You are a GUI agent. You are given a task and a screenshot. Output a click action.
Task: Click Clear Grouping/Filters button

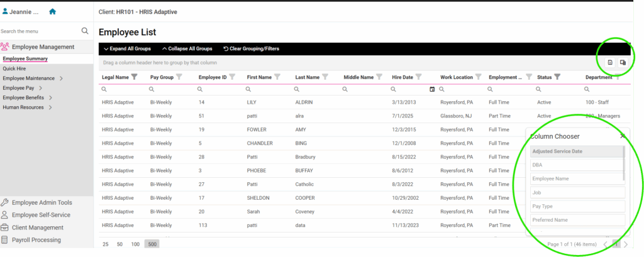click(251, 48)
